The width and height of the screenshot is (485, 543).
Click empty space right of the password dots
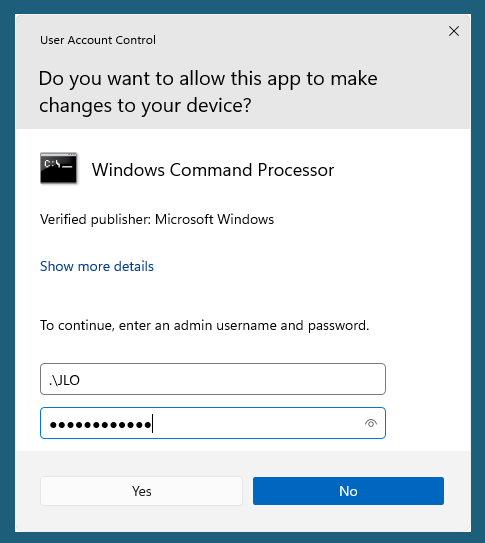tap(256, 423)
